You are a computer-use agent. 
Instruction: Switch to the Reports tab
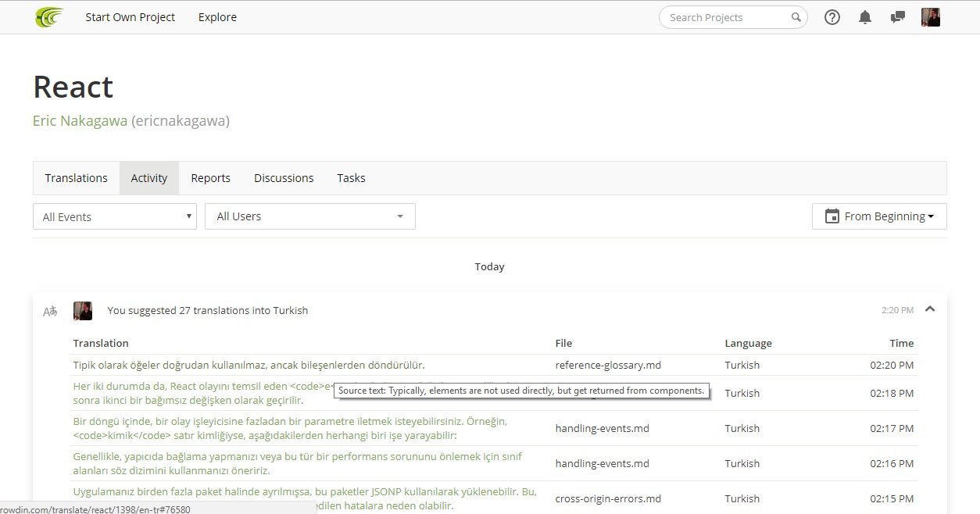[211, 178]
